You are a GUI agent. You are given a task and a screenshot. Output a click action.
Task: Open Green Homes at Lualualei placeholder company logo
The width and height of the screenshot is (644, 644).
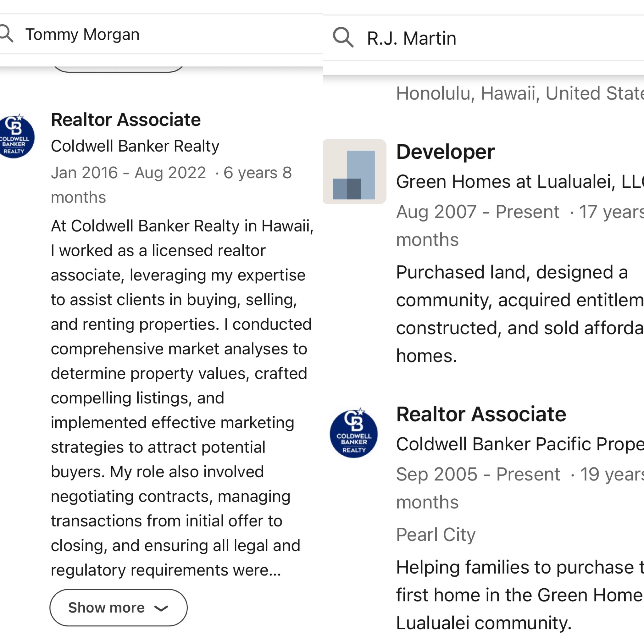coord(355,171)
